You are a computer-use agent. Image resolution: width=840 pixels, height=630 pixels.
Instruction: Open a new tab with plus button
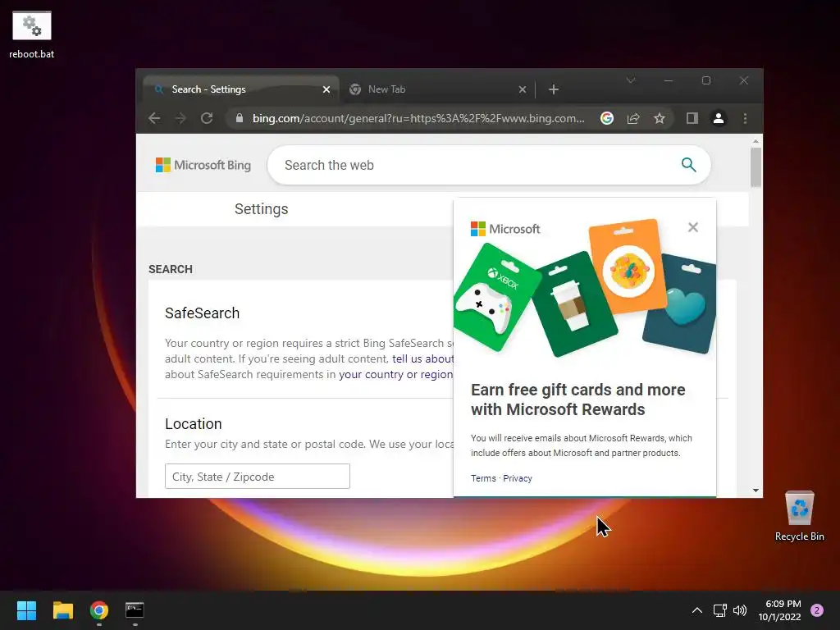(554, 89)
